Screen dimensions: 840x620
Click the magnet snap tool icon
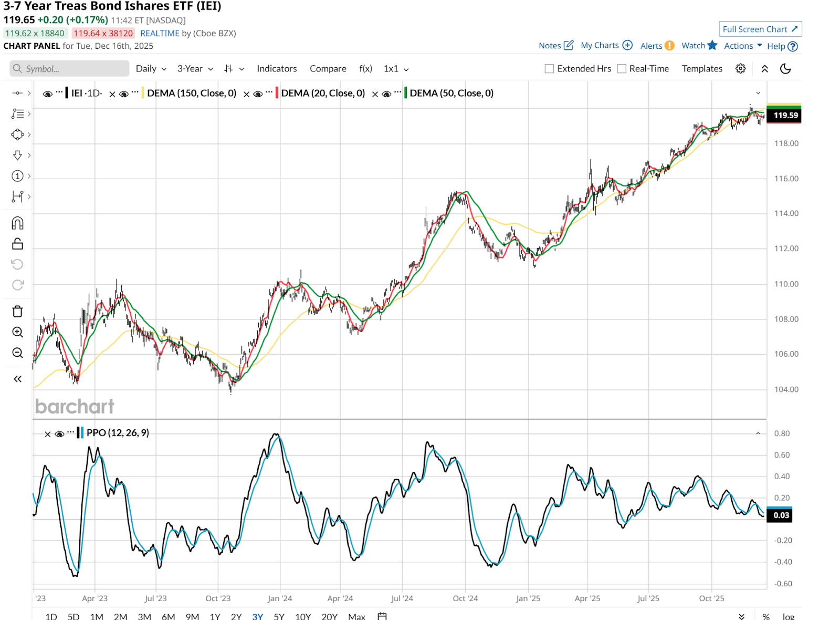pos(17,223)
